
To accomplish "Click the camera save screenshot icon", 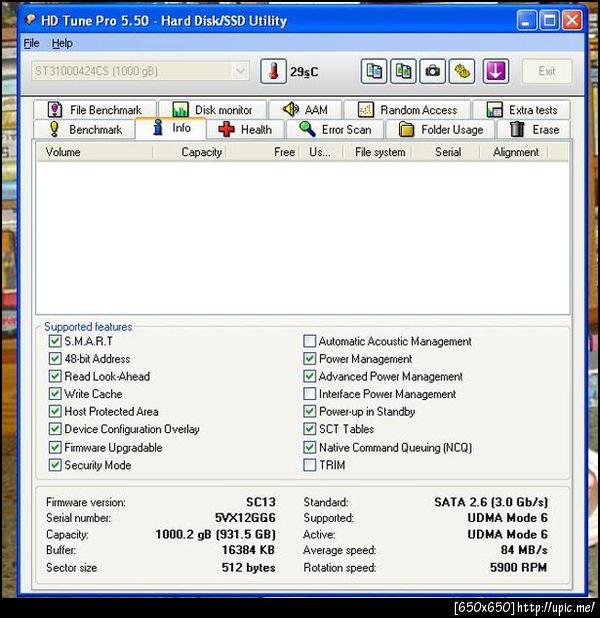I will click(x=432, y=71).
